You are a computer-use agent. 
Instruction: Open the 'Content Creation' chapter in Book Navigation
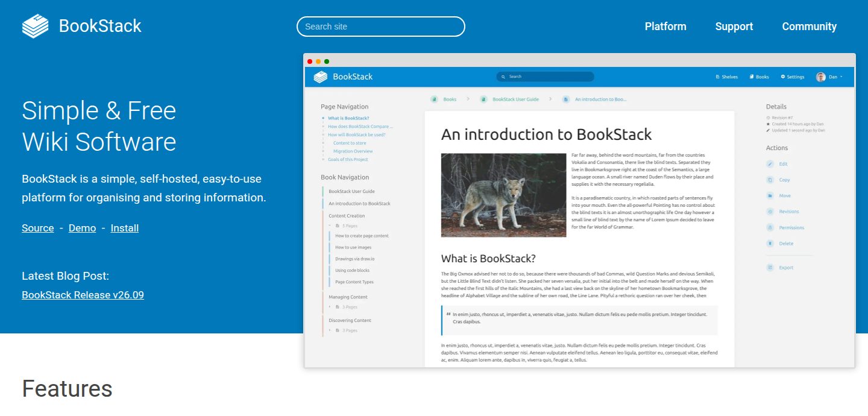coord(347,216)
